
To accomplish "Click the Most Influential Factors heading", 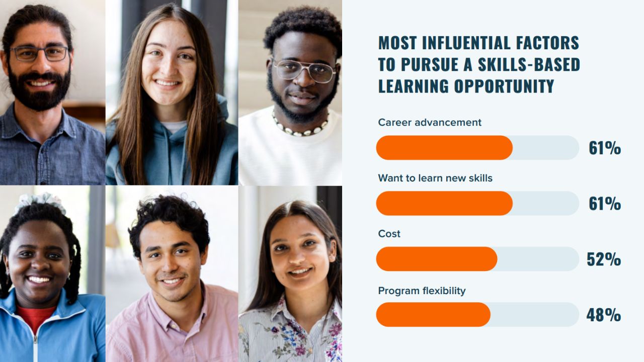I will [479, 64].
